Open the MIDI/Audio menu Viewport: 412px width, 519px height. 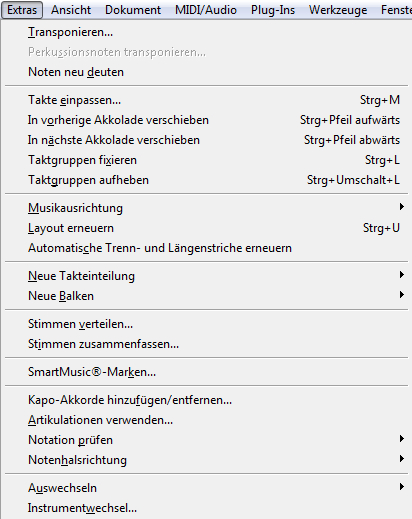coord(206,10)
